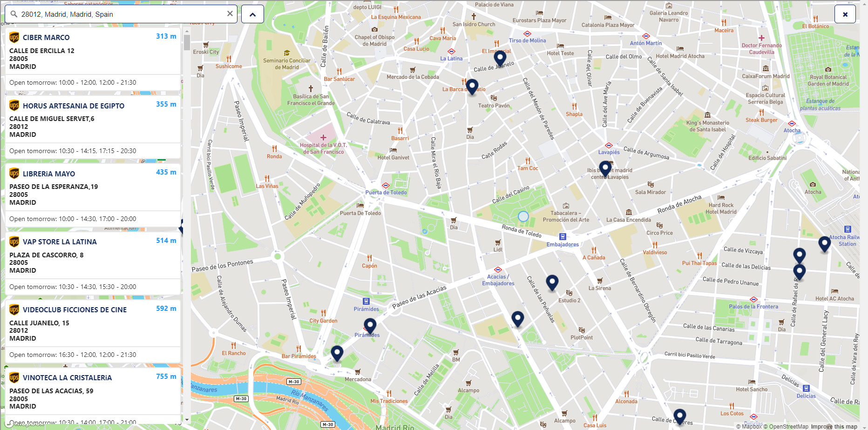The height and width of the screenshot is (430, 868).
Task: Click Embajadores train station icon
Action: click(563, 236)
